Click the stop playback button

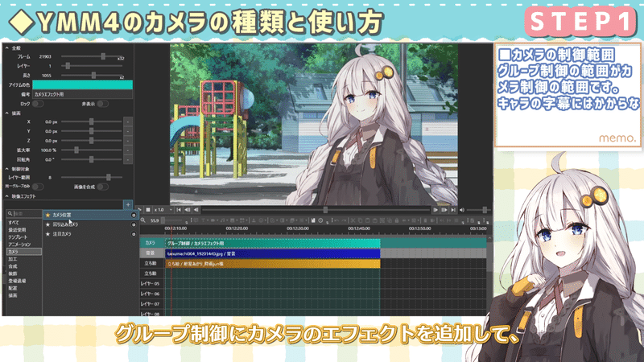148,210
